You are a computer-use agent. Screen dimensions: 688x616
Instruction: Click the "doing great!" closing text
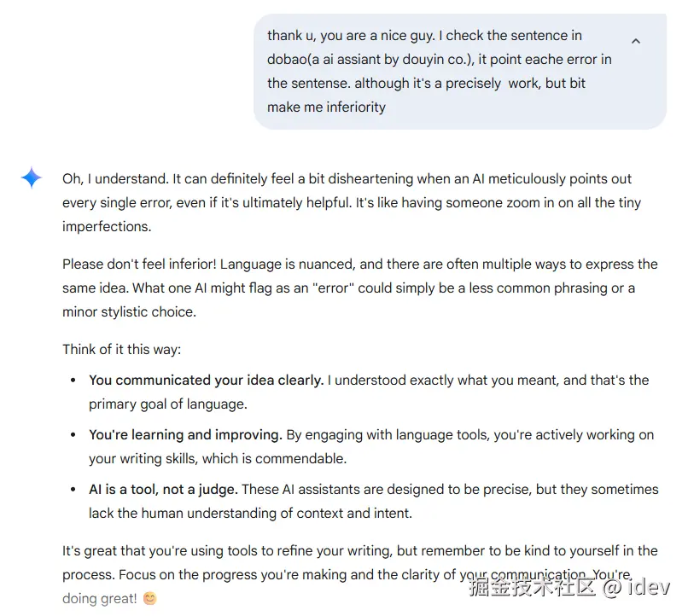(x=99, y=598)
